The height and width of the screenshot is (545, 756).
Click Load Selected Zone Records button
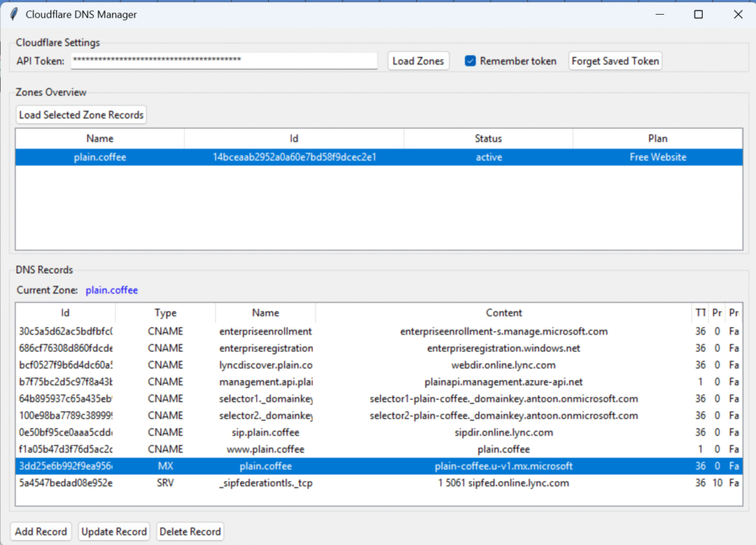tap(82, 115)
